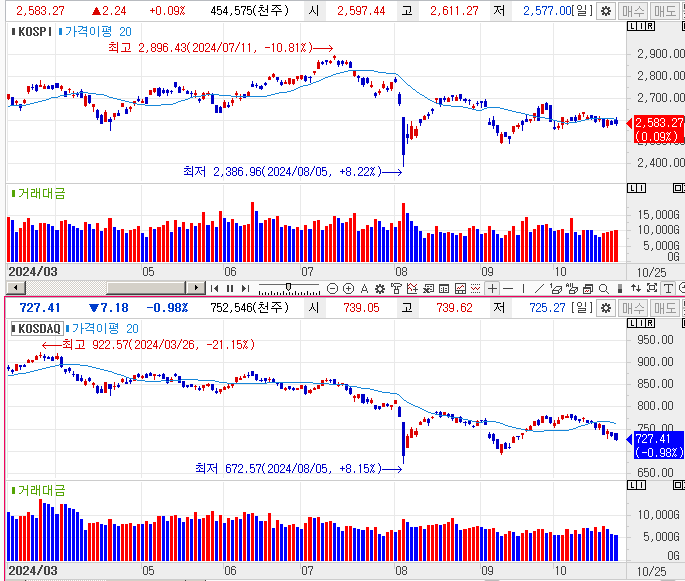The width and height of the screenshot is (685, 581).
Task: Adjust the chart zoom slider handle
Action: click(288, 287)
